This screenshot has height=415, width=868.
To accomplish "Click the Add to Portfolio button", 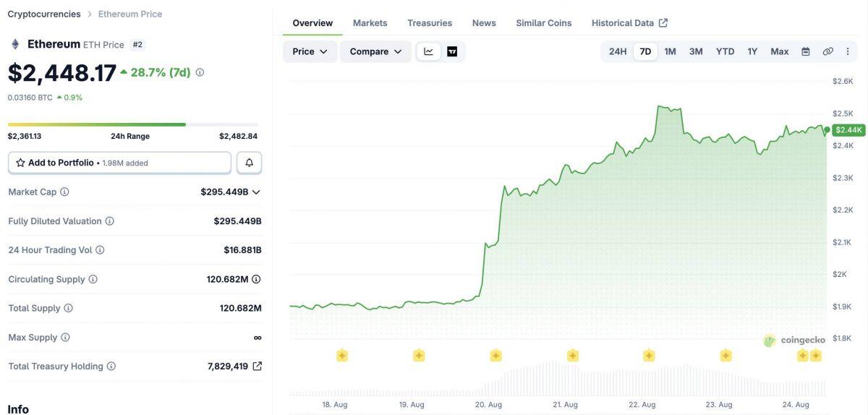I will (119, 163).
